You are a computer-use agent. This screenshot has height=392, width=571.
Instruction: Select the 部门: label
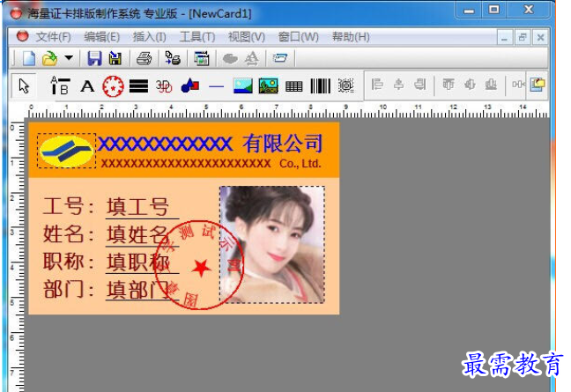(x=69, y=290)
